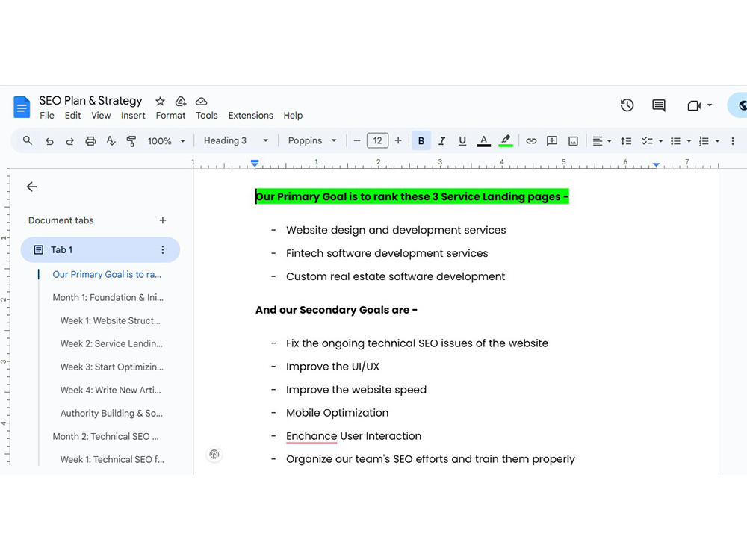Apply a bulleted list
747x560 pixels.
tap(675, 141)
